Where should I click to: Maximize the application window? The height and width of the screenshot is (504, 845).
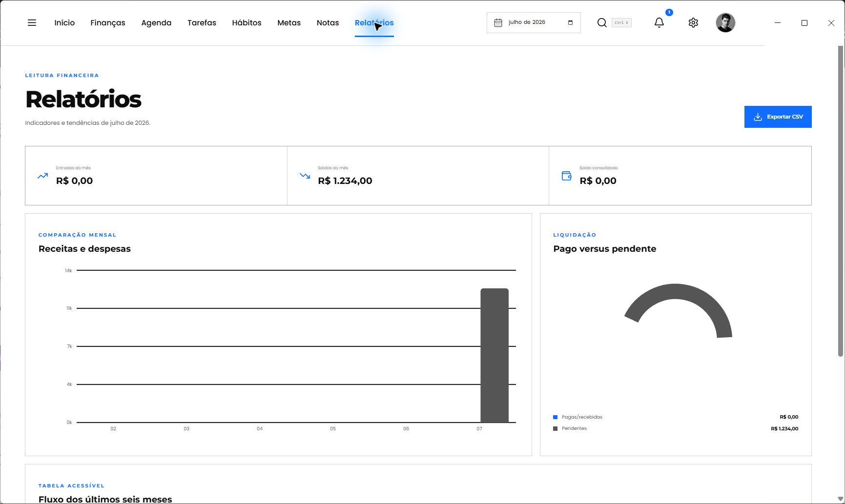coord(804,23)
